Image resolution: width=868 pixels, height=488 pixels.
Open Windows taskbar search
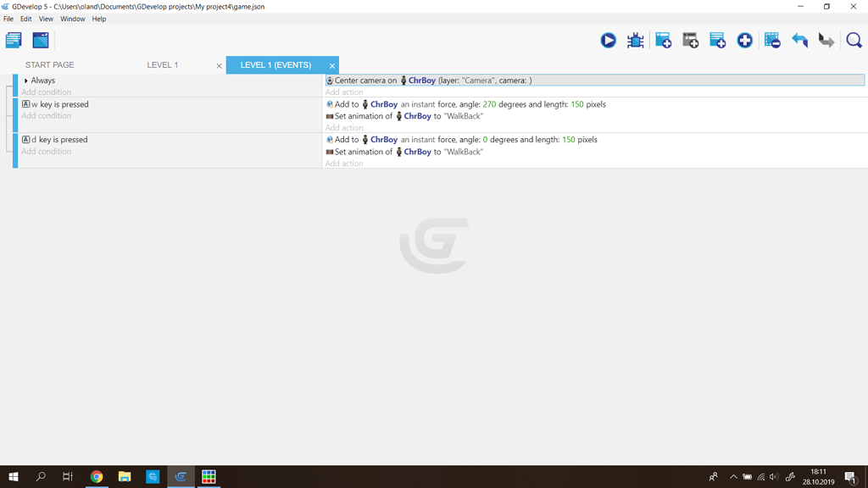click(41, 476)
